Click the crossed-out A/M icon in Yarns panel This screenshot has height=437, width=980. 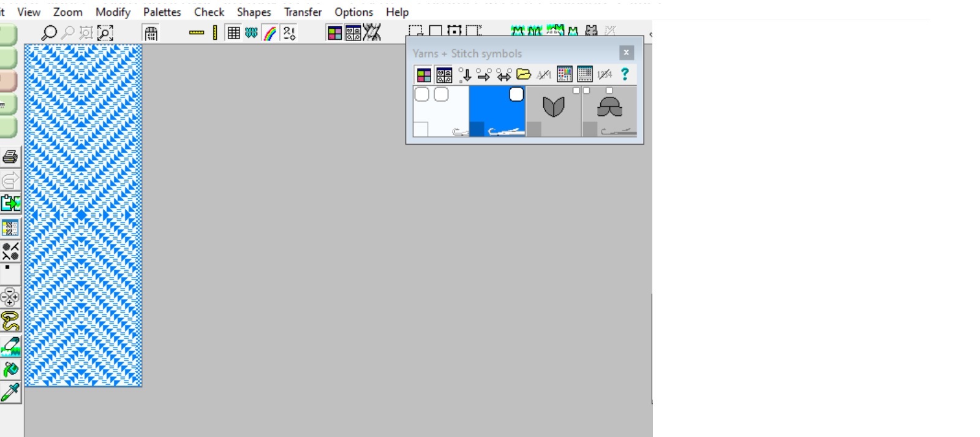coord(544,75)
